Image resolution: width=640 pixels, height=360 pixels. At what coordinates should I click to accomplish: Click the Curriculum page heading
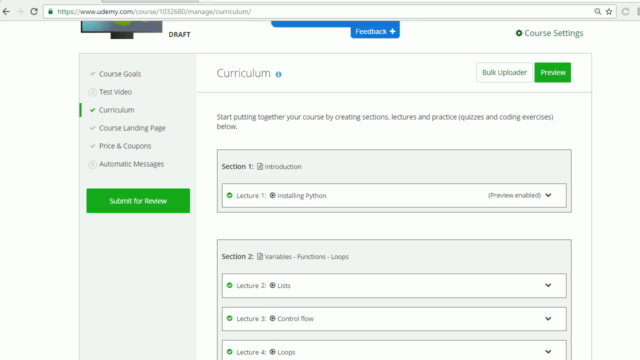tap(243, 73)
